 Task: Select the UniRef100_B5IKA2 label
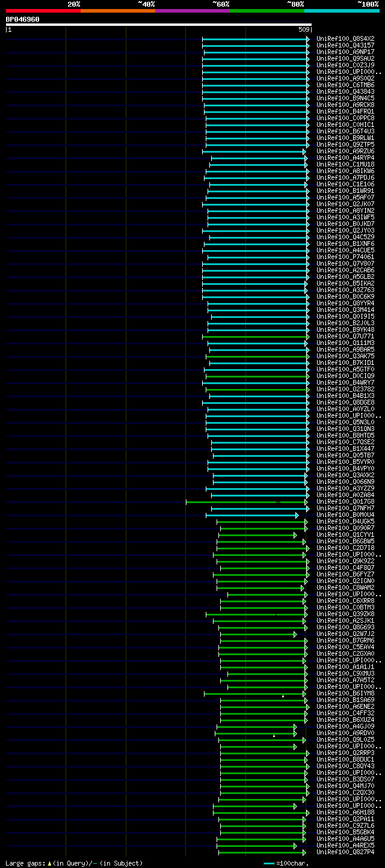pos(346,283)
